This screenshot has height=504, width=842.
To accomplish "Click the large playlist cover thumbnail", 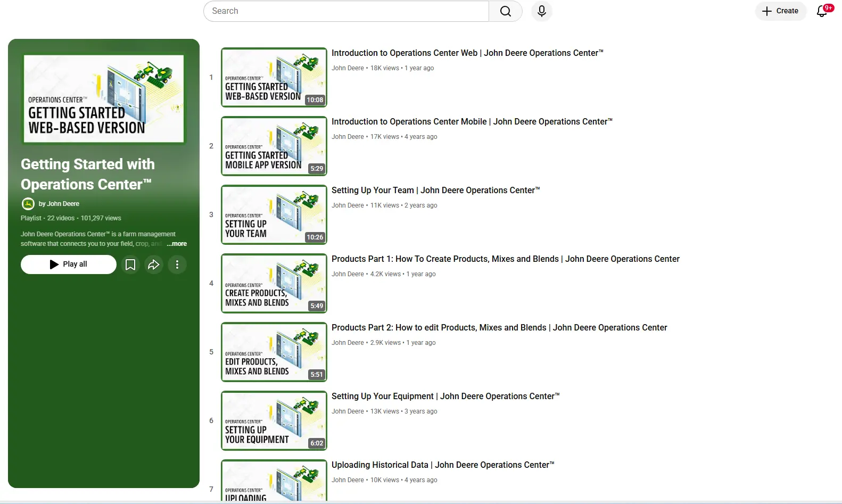I will click(104, 99).
